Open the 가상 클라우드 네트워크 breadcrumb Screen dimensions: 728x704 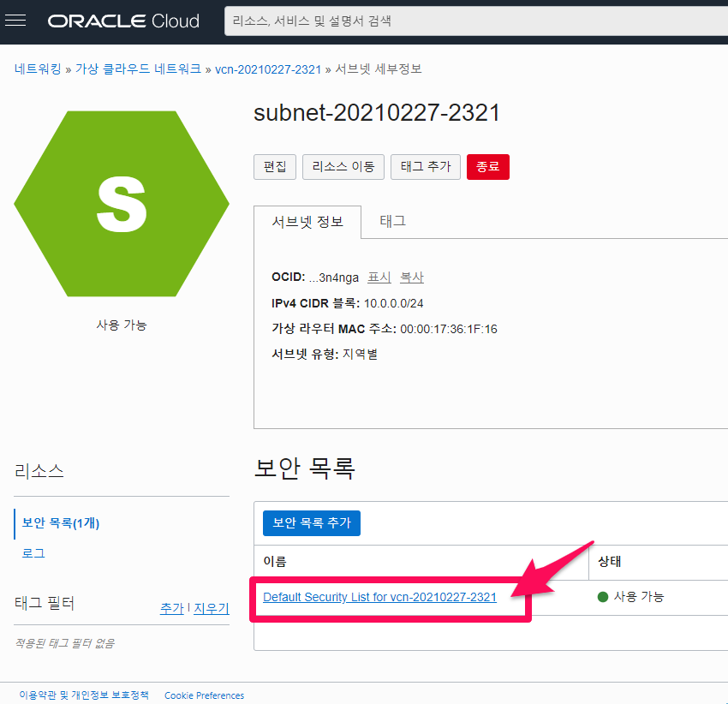[x=138, y=69]
